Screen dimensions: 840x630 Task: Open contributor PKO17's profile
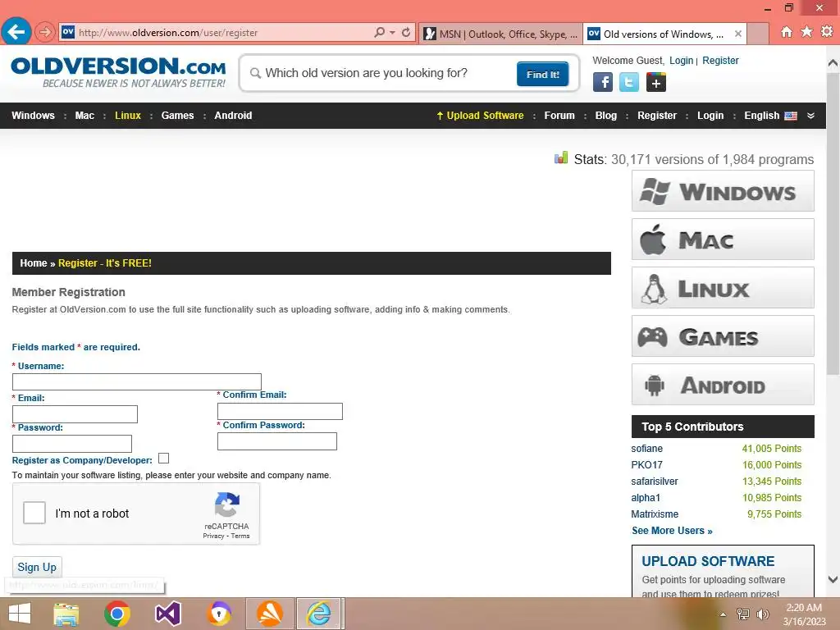pos(646,465)
